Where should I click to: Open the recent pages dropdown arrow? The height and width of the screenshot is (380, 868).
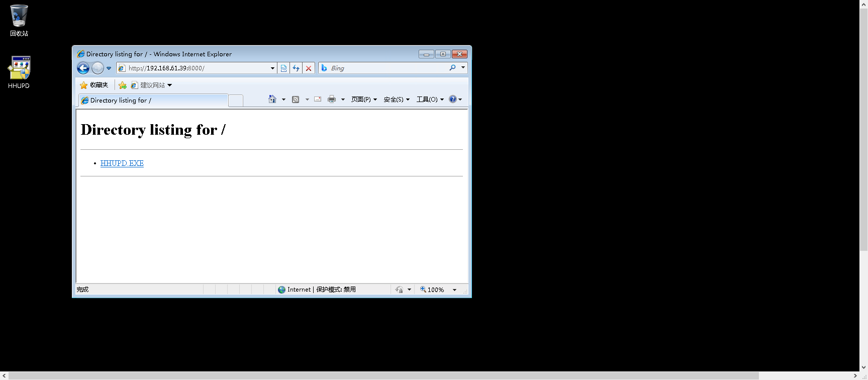109,68
